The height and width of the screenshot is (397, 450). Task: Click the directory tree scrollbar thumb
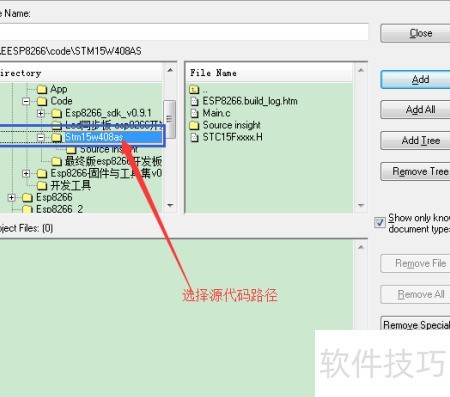[x=170, y=119]
